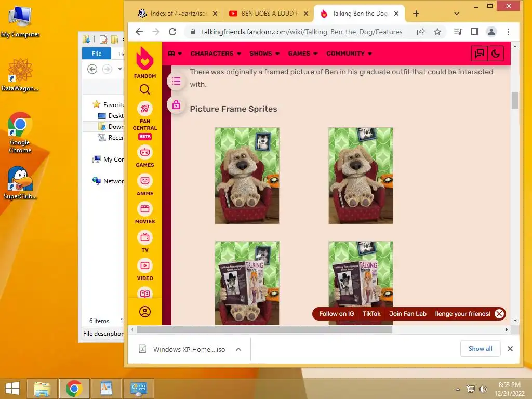Screen dimensions: 532x399
Task: Open TV section in Fandom sidebar
Action: click(x=145, y=242)
